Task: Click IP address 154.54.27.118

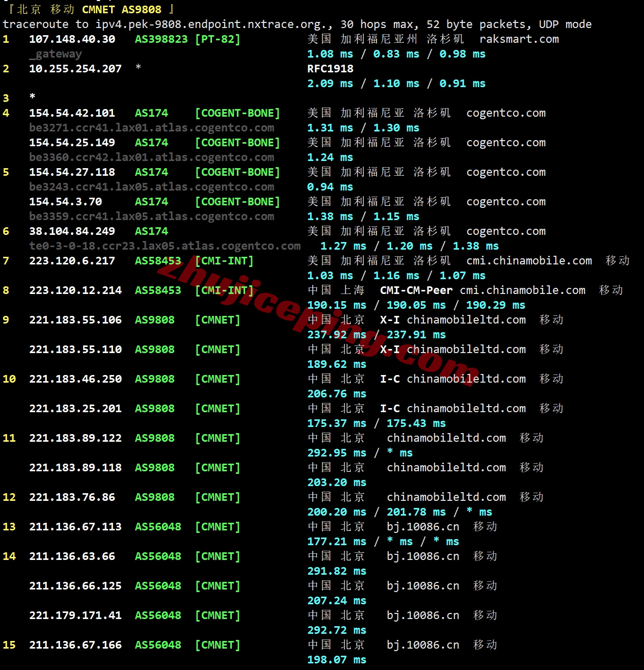Action: click(72, 172)
